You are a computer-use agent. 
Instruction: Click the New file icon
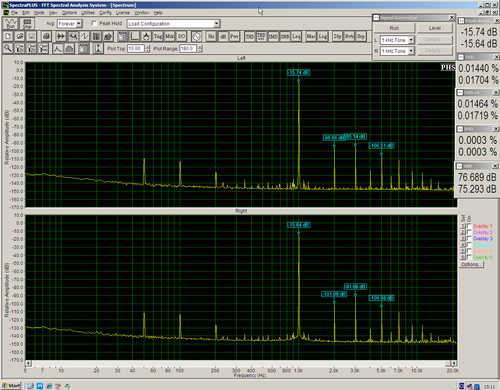click(x=8, y=36)
